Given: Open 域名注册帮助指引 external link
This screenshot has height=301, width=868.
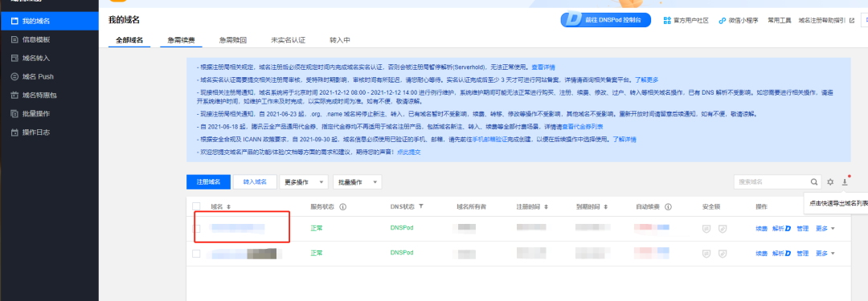Looking at the screenshot, I should pos(826,21).
